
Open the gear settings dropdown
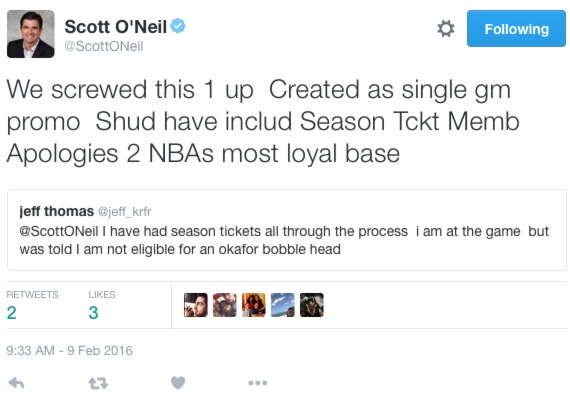click(x=446, y=29)
